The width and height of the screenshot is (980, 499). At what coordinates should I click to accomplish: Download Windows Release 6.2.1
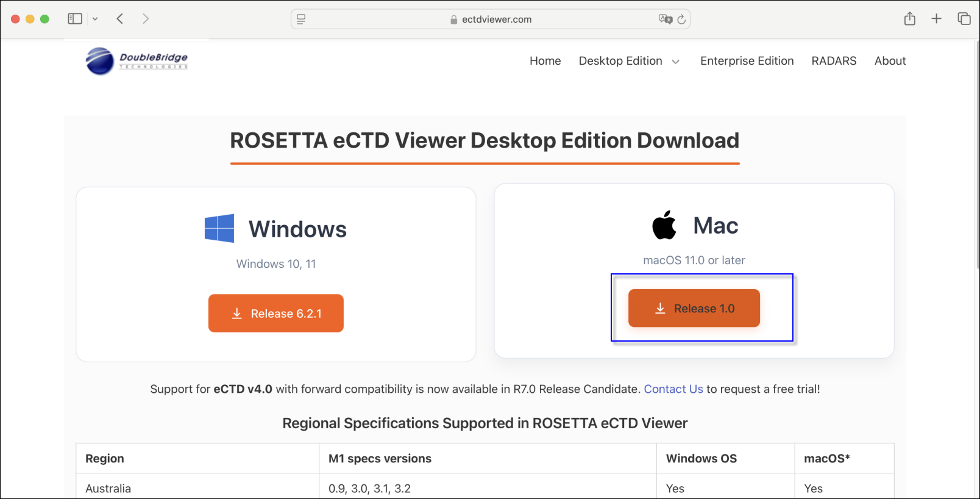tap(276, 314)
